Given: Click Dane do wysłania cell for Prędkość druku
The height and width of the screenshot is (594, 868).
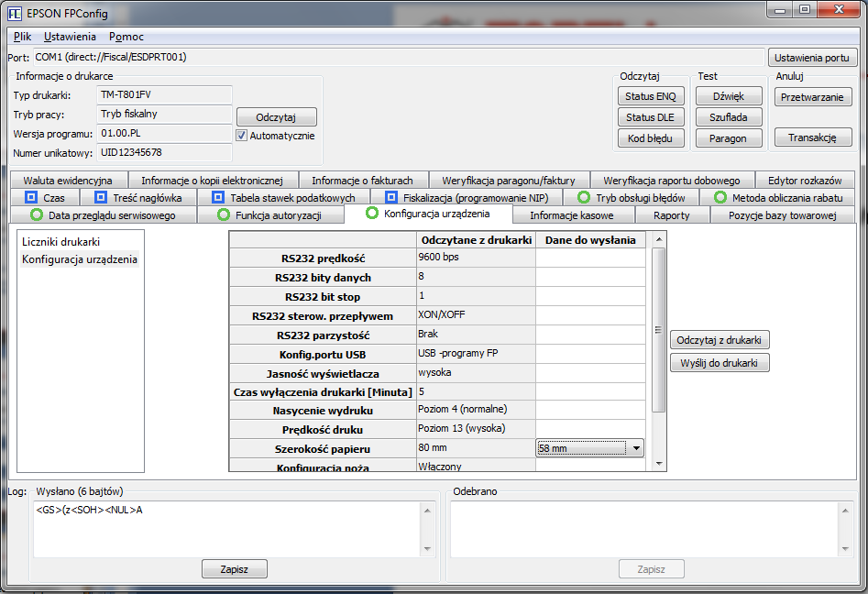Looking at the screenshot, I should 590,429.
